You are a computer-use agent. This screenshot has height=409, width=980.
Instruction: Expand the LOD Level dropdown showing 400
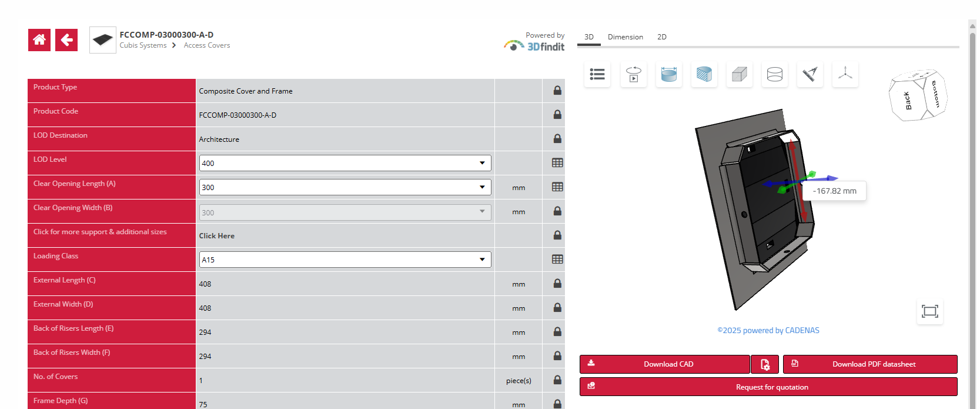(345, 163)
